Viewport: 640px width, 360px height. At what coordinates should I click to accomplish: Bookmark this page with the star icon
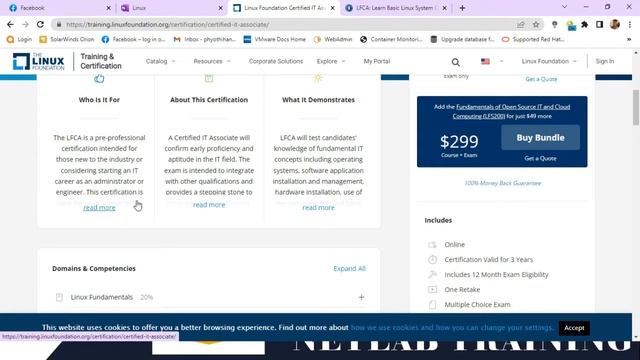click(536, 24)
